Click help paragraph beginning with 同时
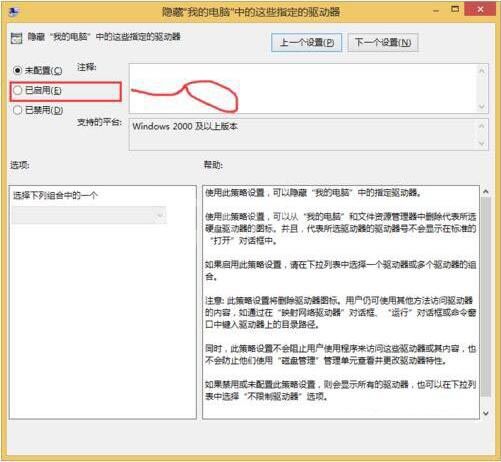This screenshot has width=501, height=462. [340, 354]
